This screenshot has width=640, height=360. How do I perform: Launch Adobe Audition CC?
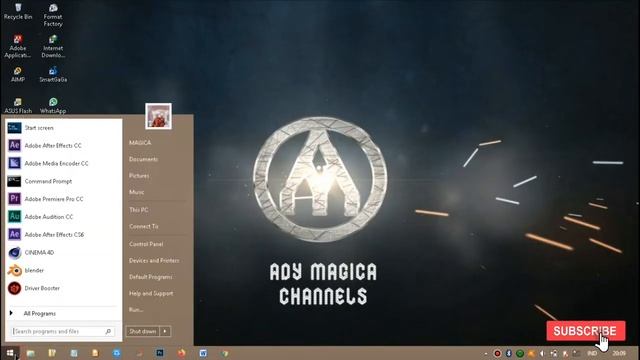coord(63,217)
